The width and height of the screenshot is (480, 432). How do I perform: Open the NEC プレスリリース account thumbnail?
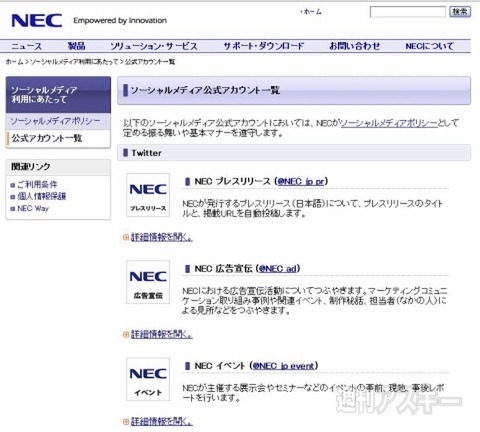pos(148,195)
